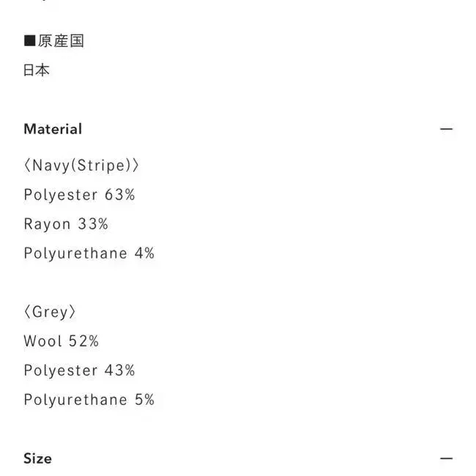This screenshot has height=476, width=476.
Task: Click the Rayon 33% line
Action: (x=66, y=224)
